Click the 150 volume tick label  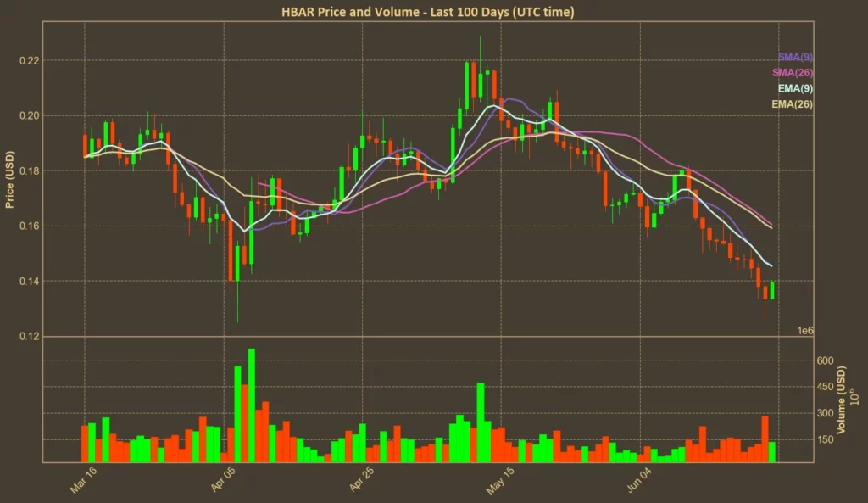click(825, 439)
